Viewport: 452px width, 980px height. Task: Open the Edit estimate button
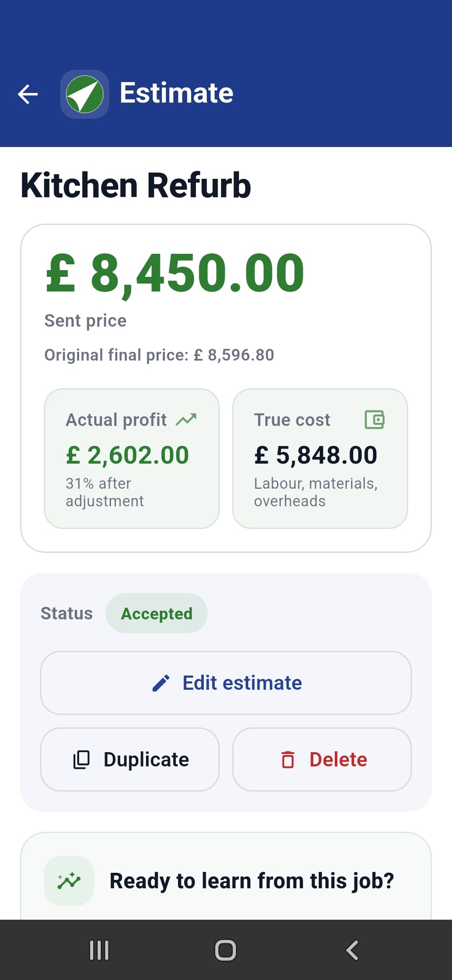pos(226,683)
